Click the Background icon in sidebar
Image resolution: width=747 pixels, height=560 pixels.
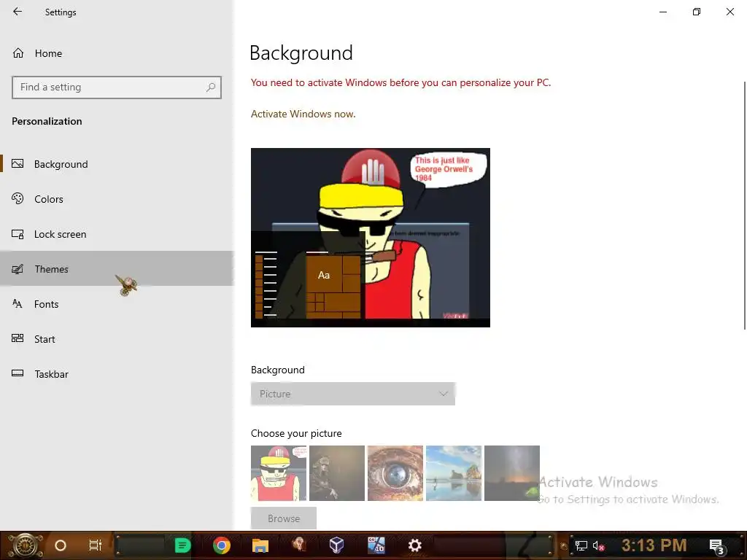pos(18,164)
